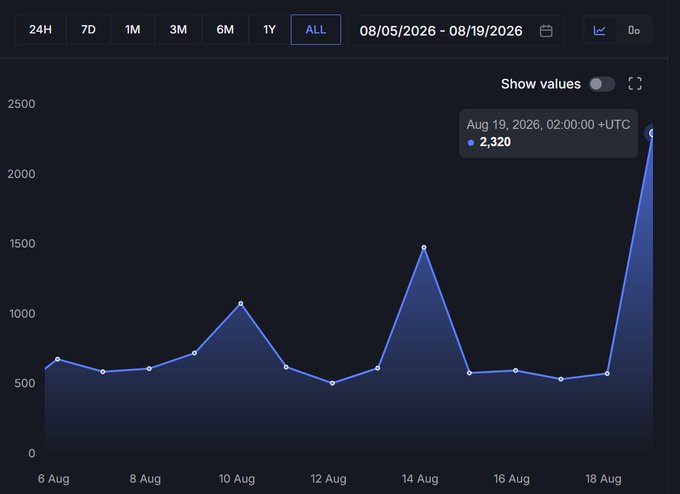This screenshot has height=494, width=680.
Task: Choose the 1Y time range
Action: [269, 29]
